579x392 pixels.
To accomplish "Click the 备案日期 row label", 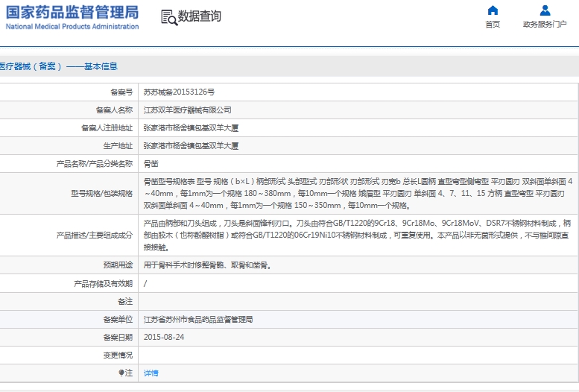I will [x=118, y=338].
